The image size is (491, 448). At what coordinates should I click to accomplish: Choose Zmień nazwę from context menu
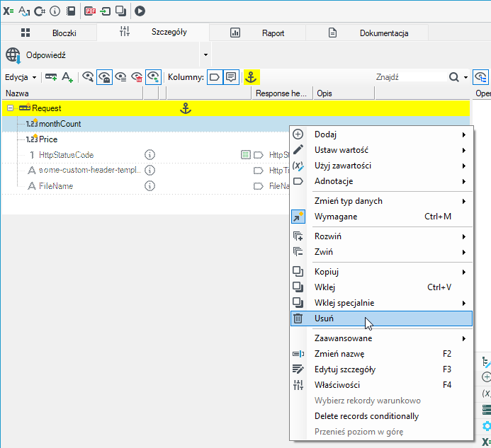pyautogui.click(x=381, y=354)
